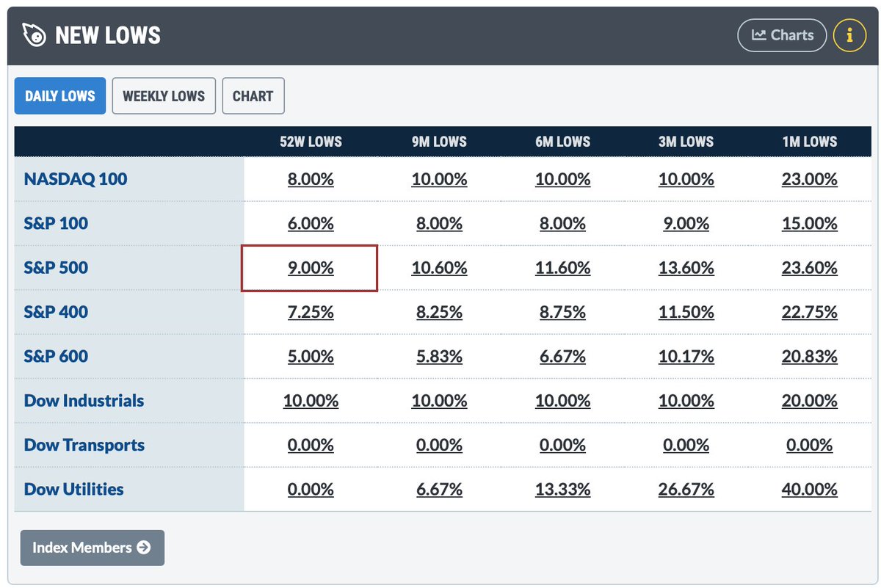This screenshot has height=588, width=881.
Task: Click the 1M LOWS column header
Action: [810, 142]
